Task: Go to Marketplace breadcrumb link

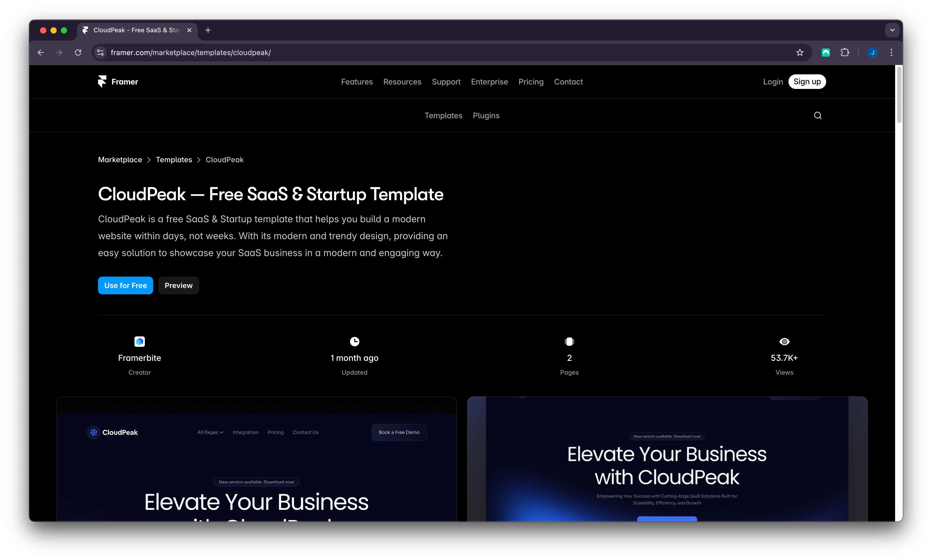Action: 120,160
